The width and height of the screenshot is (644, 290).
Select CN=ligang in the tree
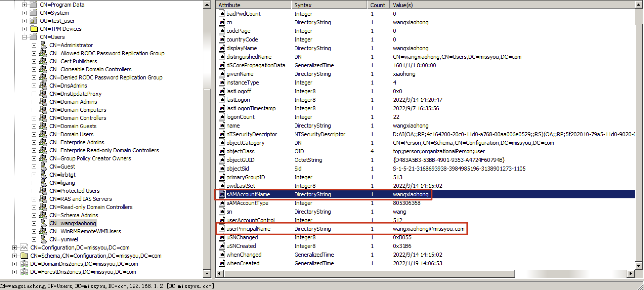pyautogui.click(x=62, y=183)
